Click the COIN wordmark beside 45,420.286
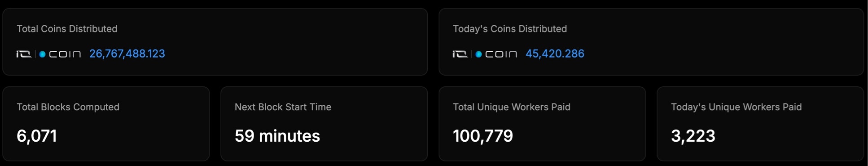This screenshot has height=166, width=868. coord(501,54)
